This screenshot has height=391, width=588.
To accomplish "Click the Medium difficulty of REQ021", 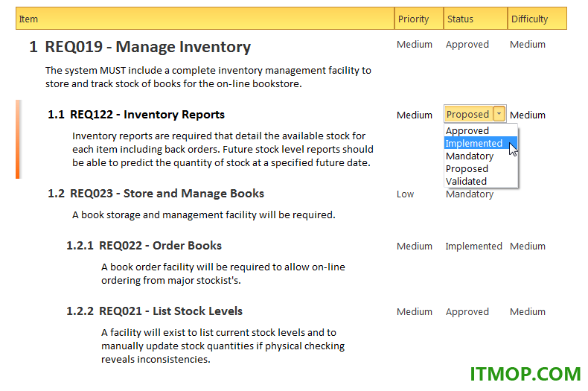I will [528, 312].
